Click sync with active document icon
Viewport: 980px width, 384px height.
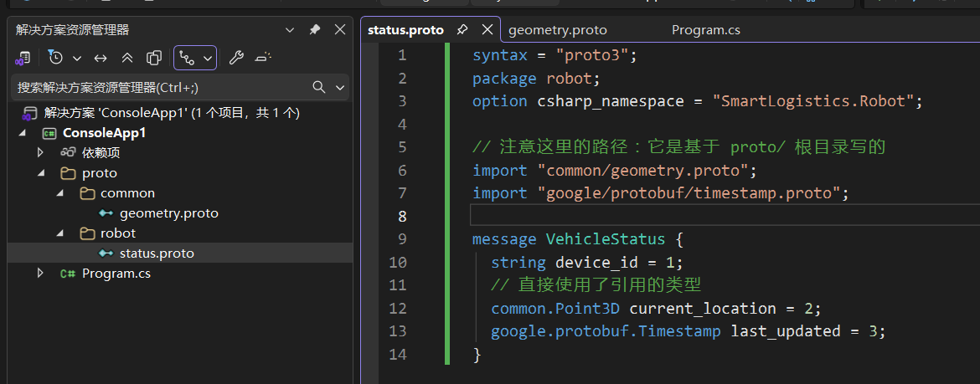pos(101,58)
